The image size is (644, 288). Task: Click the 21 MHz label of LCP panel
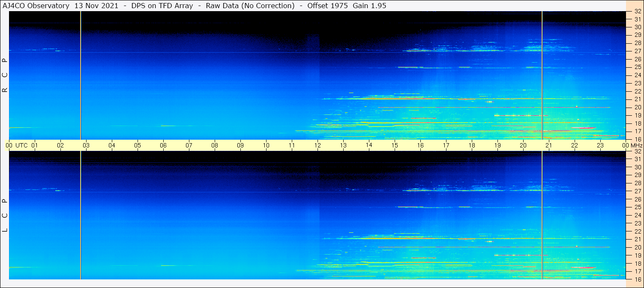pyautogui.click(x=637, y=239)
